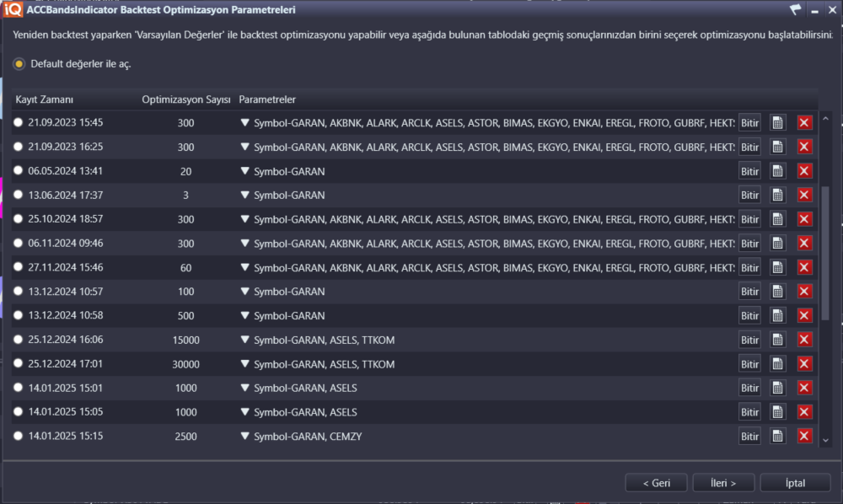843x504 pixels.
Task: Click Bitir for 21.09.2023 15:45 row
Action: point(749,122)
